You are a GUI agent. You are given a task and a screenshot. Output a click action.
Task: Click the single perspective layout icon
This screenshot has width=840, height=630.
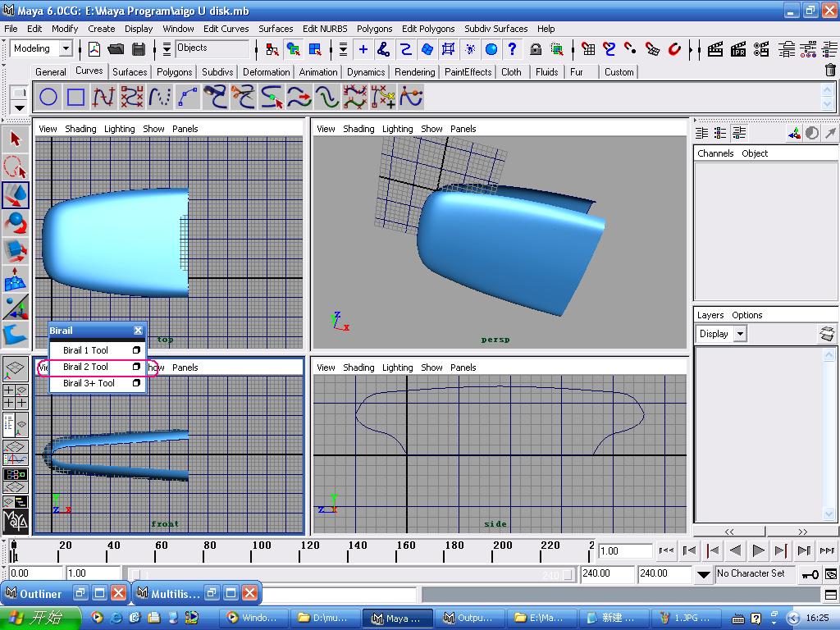point(15,368)
